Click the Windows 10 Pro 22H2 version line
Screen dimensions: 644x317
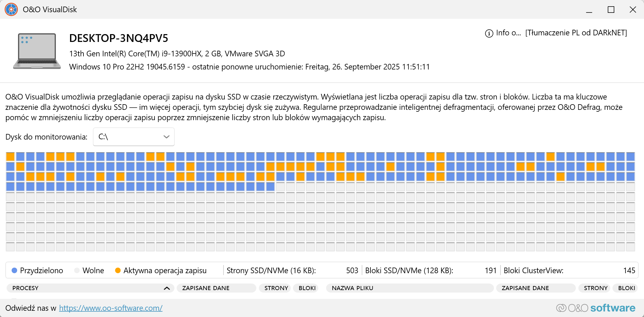249,67
